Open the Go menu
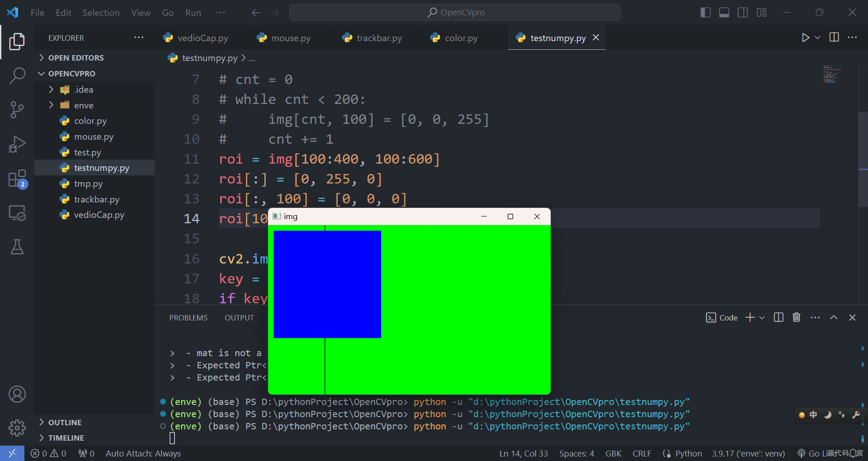Viewport: 868px width, 461px height. [x=168, y=13]
